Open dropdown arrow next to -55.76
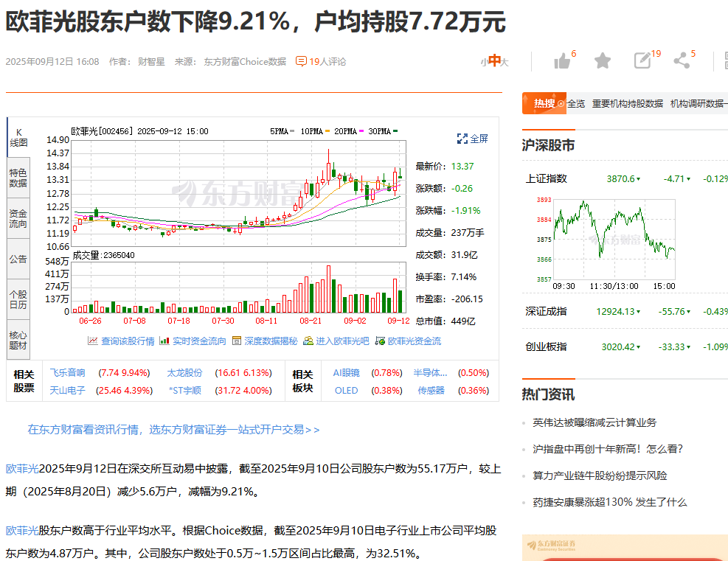The image size is (728, 561). [688, 312]
